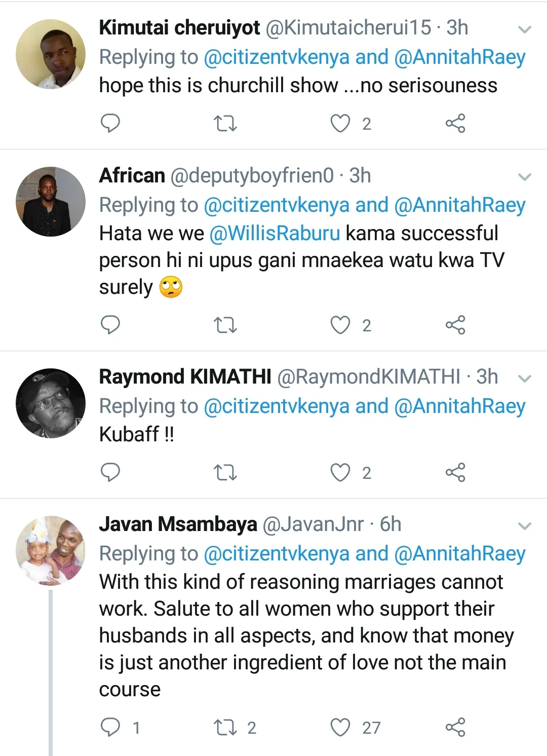This screenshot has width=547, height=756.
Task: Retweet Kimutai cheruiyot's churchill show tweet
Action: pos(225,124)
